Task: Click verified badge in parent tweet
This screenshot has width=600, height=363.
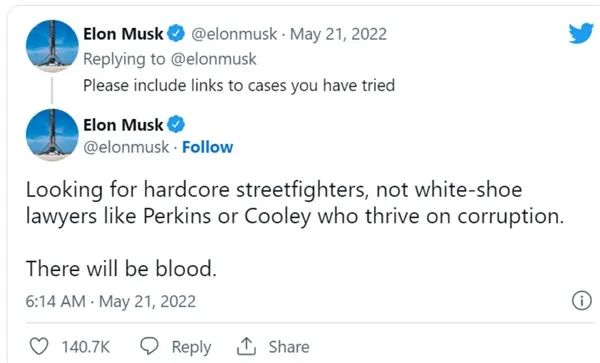Action: (x=176, y=34)
